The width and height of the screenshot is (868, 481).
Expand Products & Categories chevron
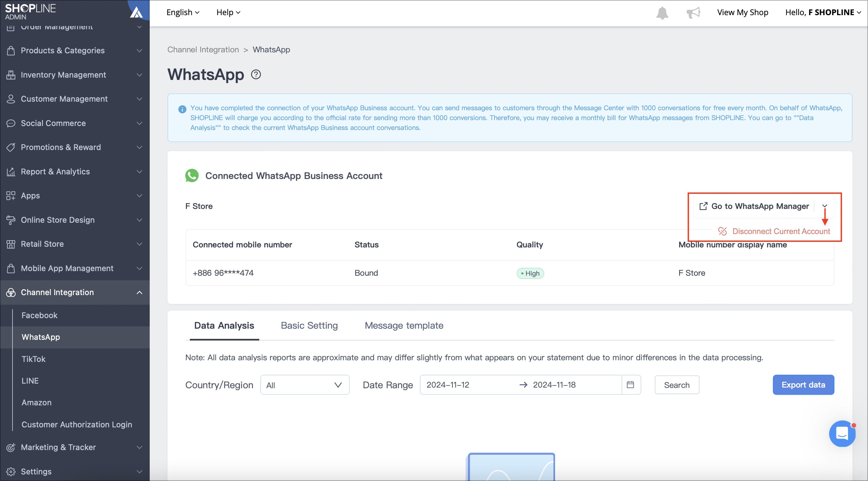pyautogui.click(x=139, y=51)
